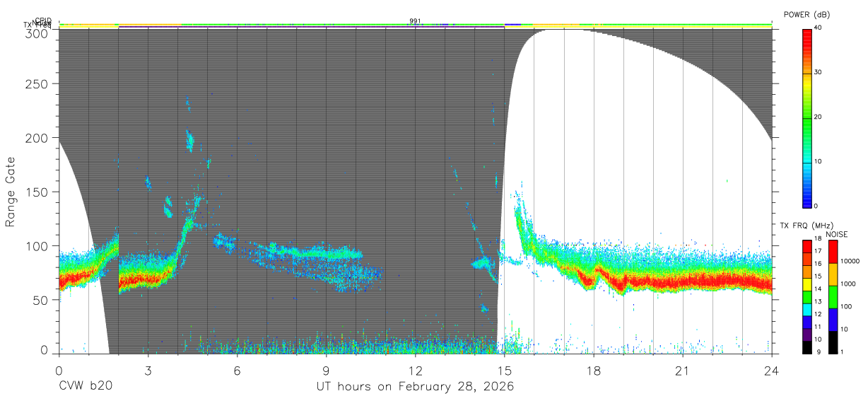Click the 24 hour label on the UT axis
The image size is (868, 401).
click(771, 371)
